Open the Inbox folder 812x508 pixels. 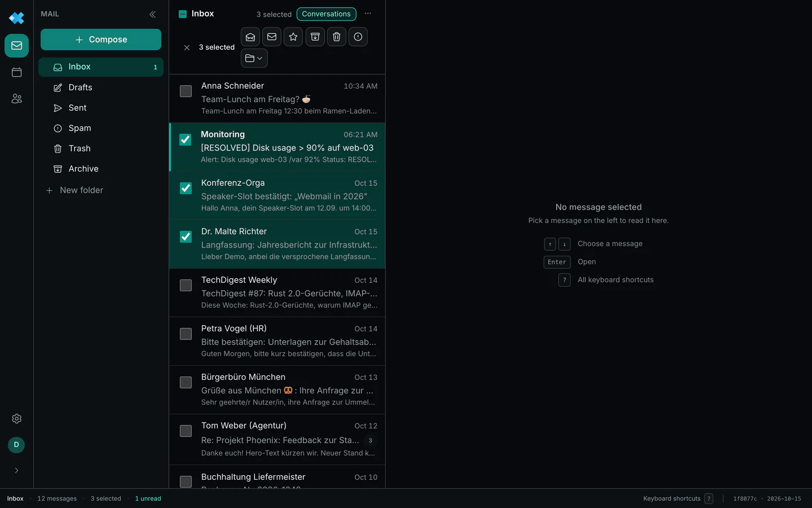coord(101,67)
